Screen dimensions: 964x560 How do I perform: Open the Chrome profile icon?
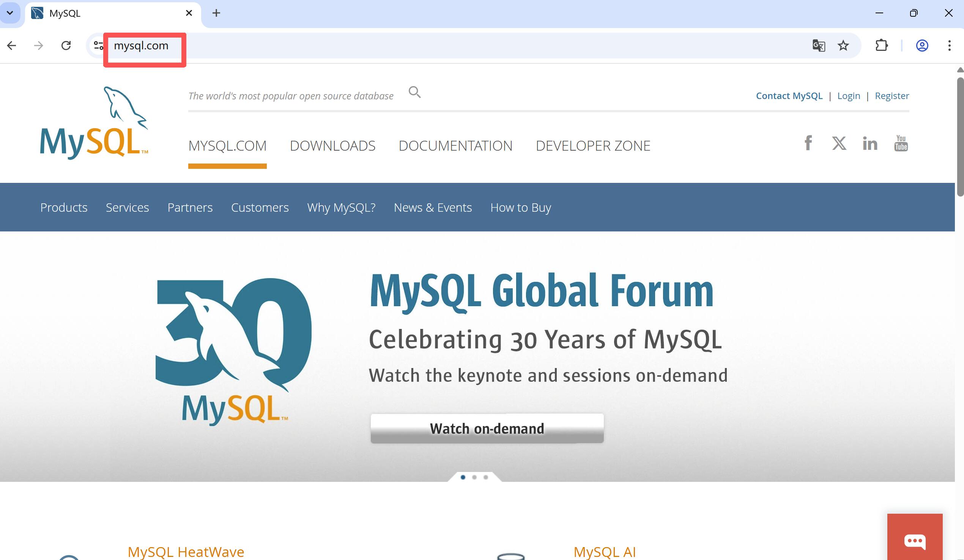click(x=922, y=46)
